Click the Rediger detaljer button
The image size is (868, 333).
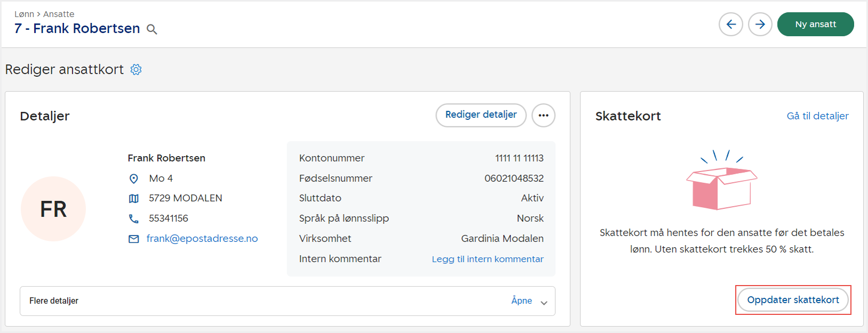pos(481,115)
